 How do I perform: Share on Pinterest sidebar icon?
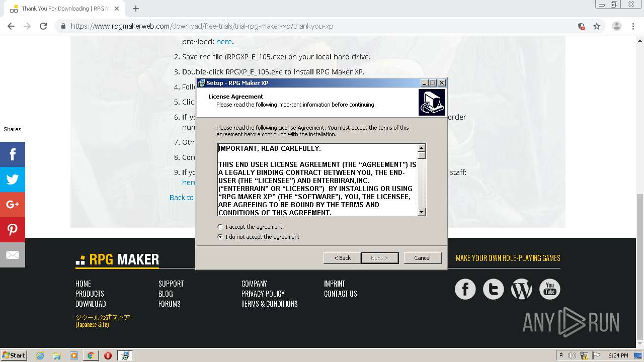tap(13, 230)
